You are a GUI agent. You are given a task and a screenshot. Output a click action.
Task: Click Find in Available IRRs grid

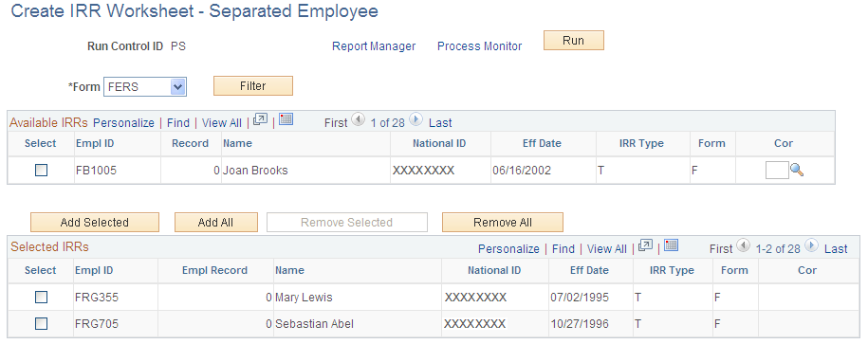coord(178,123)
